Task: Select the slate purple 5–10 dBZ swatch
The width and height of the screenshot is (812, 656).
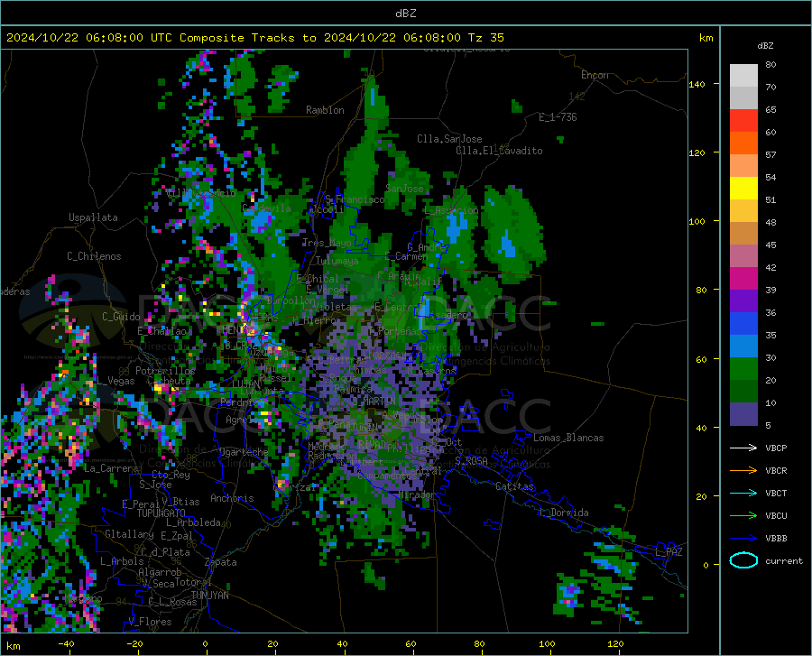Action: click(743, 413)
